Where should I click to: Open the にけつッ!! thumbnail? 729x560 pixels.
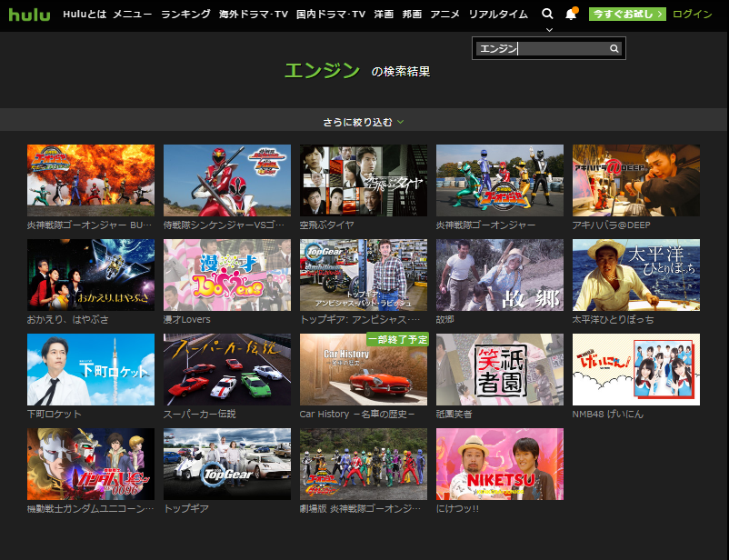coord(500,464)
